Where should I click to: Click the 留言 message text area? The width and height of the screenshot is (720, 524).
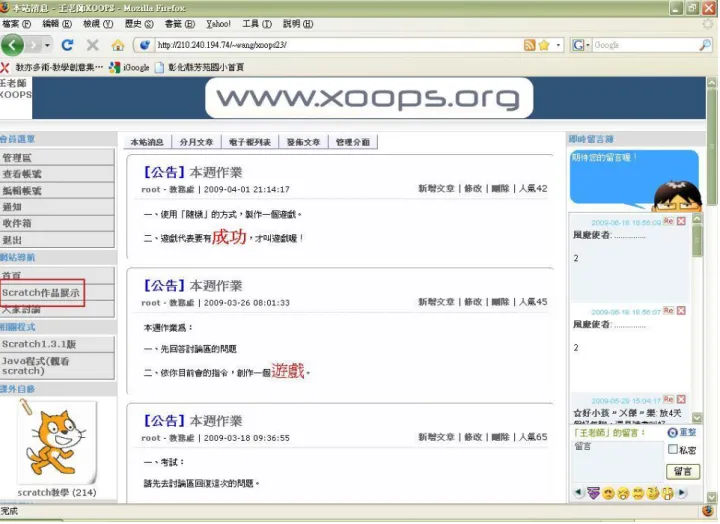618,462
